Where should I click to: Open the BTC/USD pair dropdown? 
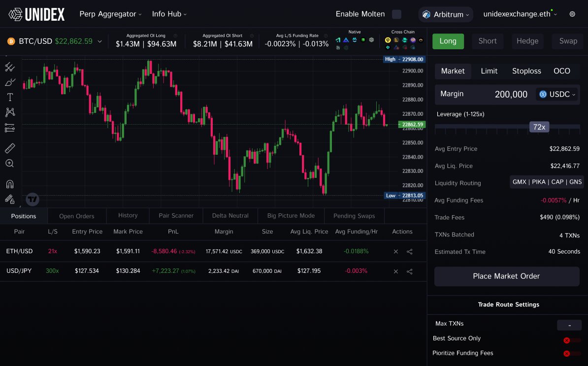(101, 42)
